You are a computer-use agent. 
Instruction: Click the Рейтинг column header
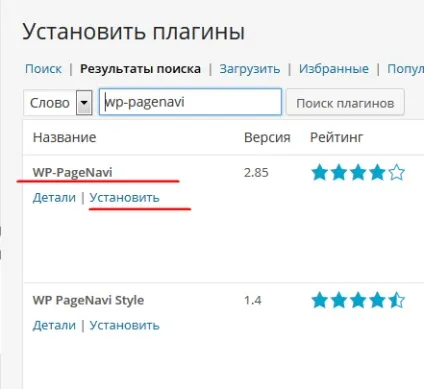click(336, 137)
